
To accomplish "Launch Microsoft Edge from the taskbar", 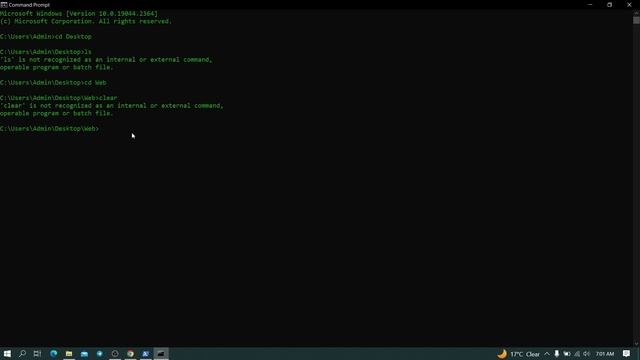I will [x=53, y=353].
